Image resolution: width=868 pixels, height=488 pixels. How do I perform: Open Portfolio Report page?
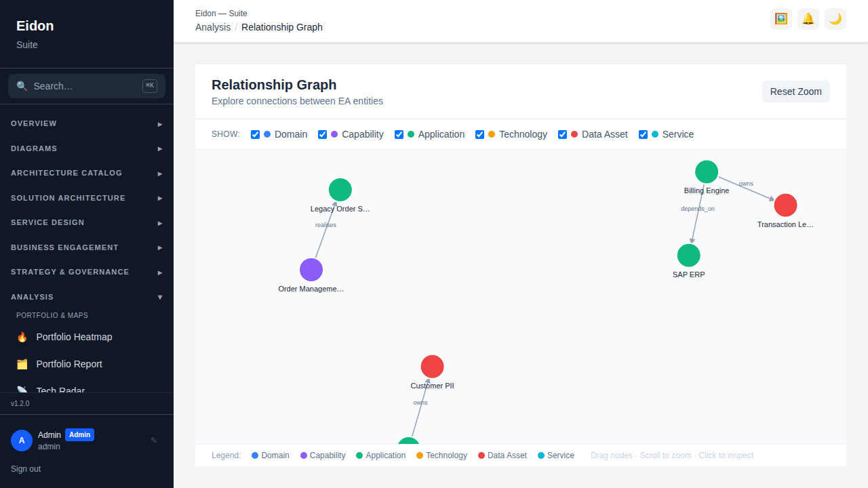(x=87, y=364)
